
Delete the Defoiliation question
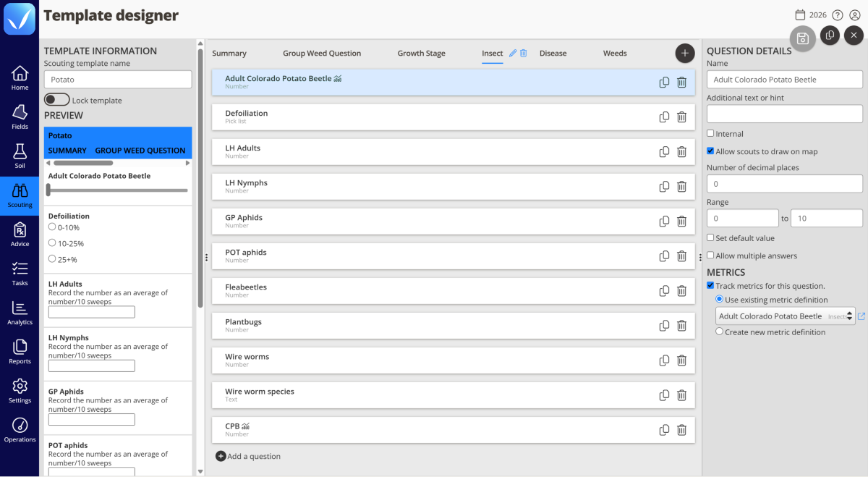(x=681, y=117)
